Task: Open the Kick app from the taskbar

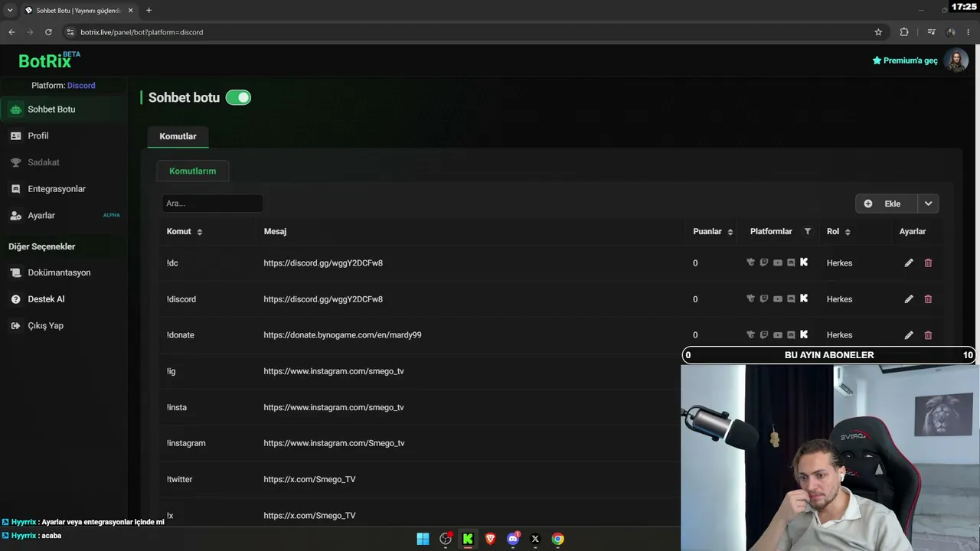Action: pos(468,539)
